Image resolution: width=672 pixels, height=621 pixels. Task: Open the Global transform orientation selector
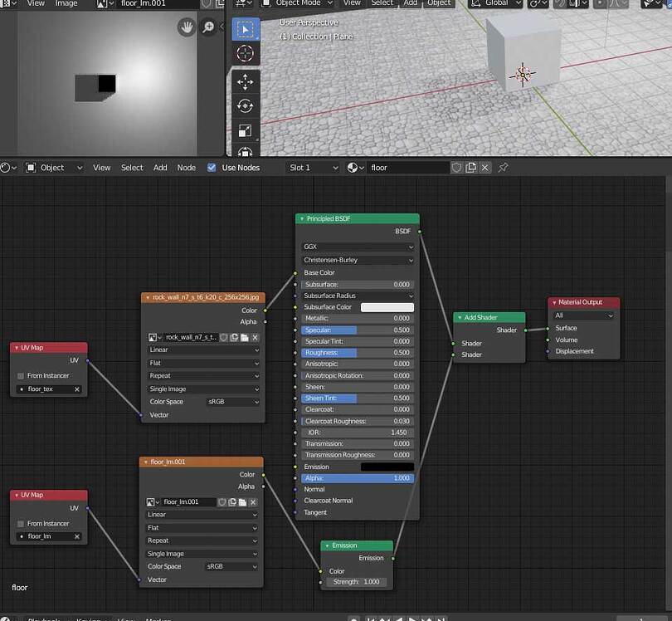[x=496, y=3]
